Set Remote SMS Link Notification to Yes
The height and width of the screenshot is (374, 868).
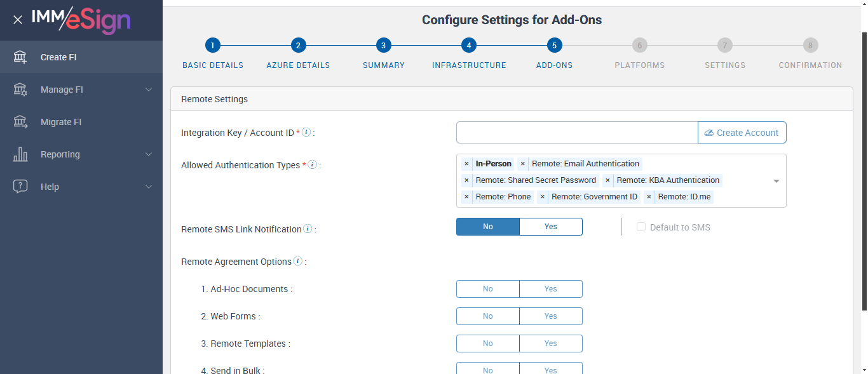tap(550, 227)
